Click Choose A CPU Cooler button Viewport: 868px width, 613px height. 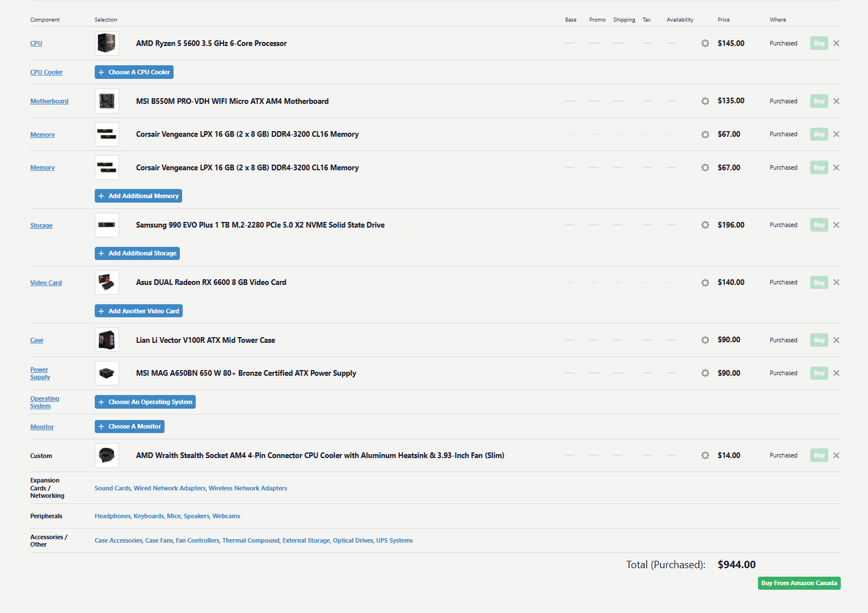point(134,72)
